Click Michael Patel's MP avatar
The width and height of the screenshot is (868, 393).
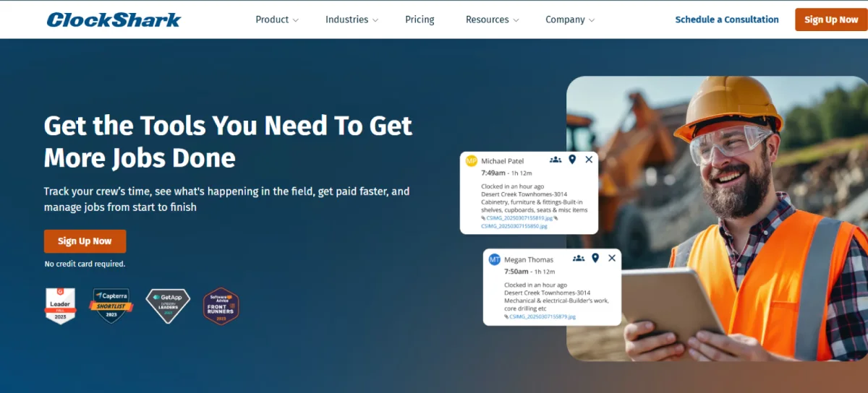point(472,160)
